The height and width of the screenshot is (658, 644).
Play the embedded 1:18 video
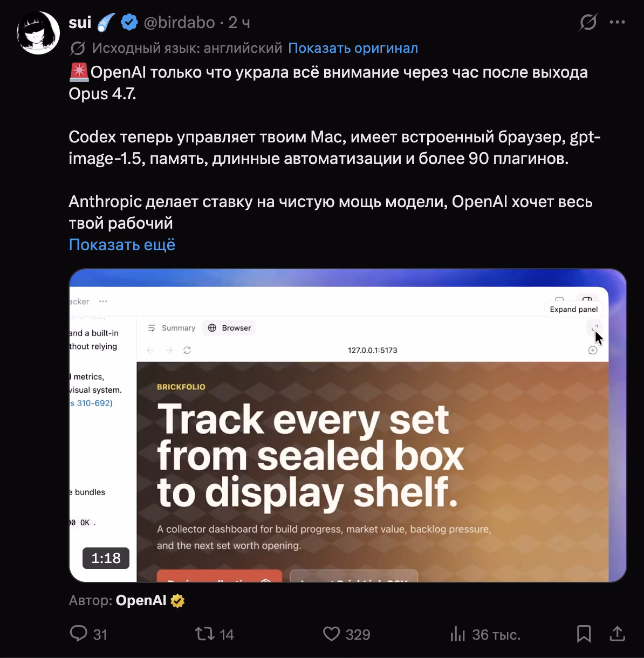pos(348,426)
